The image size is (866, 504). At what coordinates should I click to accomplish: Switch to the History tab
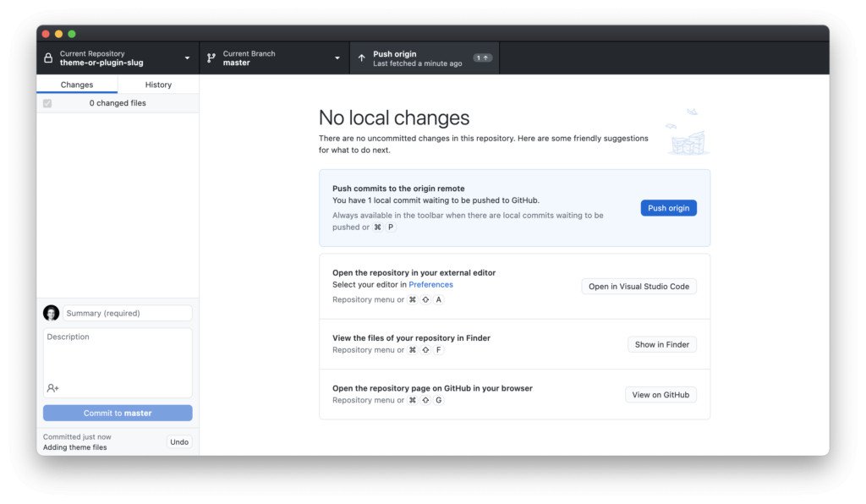click(x=158, y=85)
